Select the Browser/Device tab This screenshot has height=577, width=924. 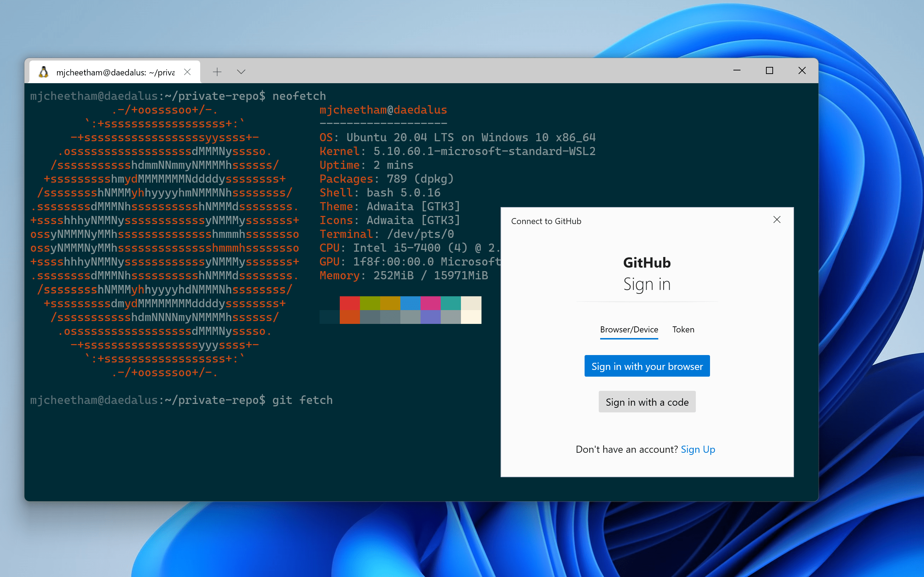pyautogui.click(x=629, y=329)
